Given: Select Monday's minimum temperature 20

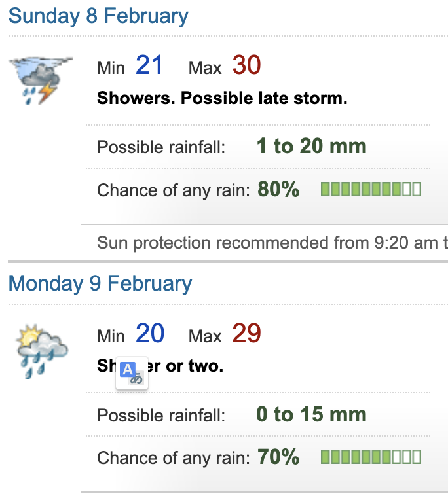Looking at the screenshot, I should click(x=150, y=334).
